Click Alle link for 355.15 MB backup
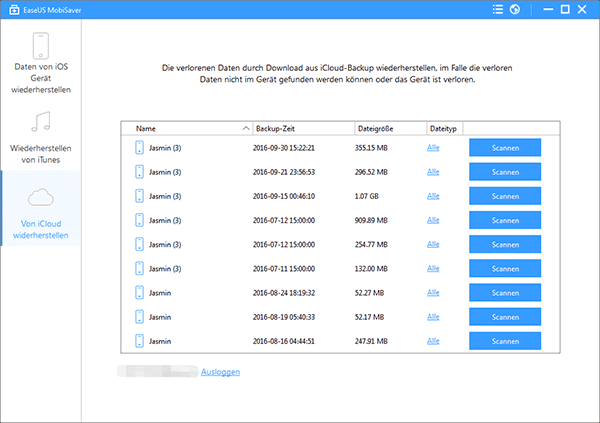600x423 pixels. (x=433, y=147)
